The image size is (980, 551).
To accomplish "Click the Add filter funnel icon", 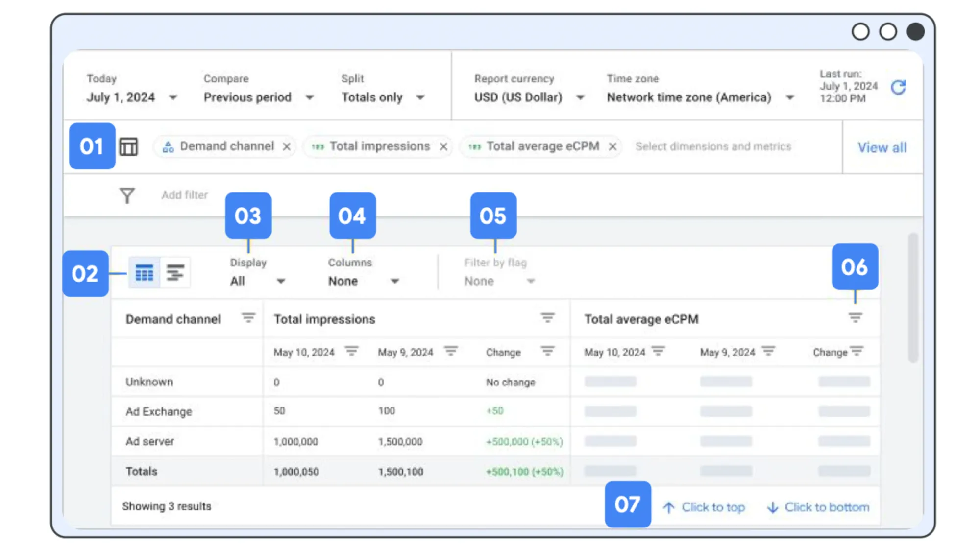I will coord(127,195).
